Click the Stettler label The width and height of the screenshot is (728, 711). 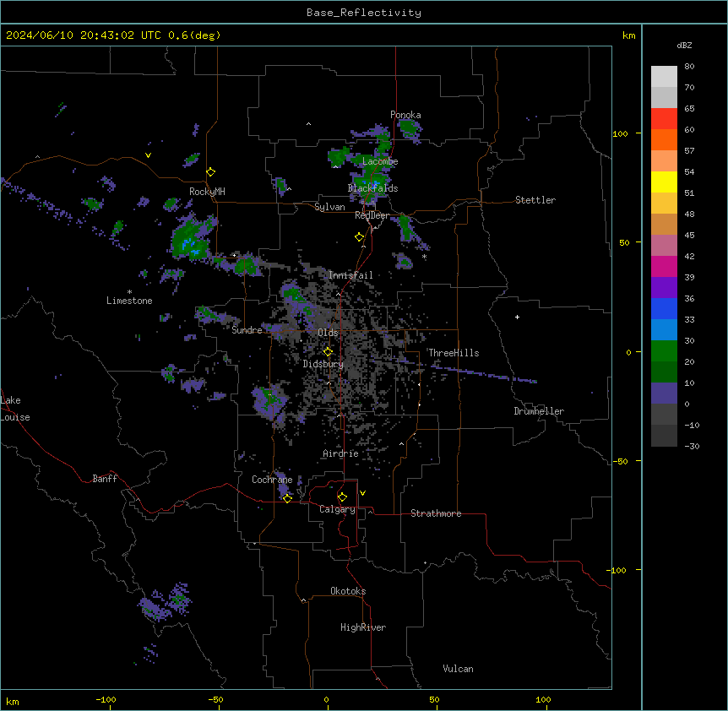535,200
